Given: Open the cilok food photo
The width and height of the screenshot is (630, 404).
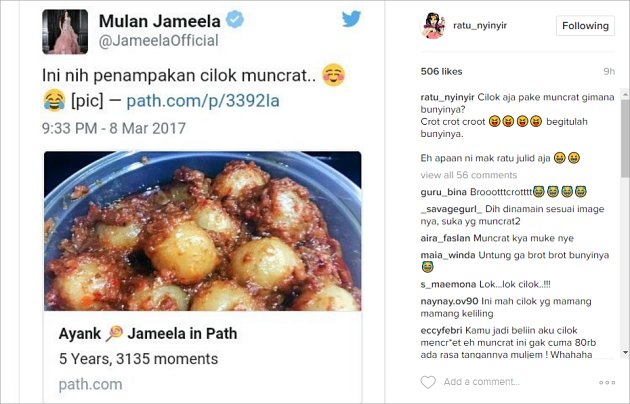Looking at the screenshot, I should [x=202, y=231].
